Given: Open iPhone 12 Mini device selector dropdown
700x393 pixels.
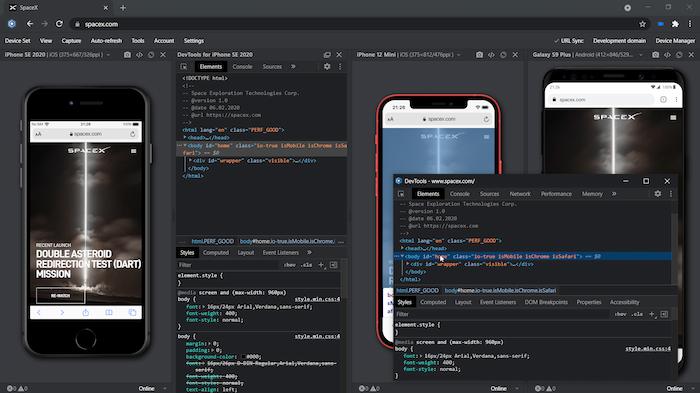Looking at the screenshot, I should (x=459, y=54).
